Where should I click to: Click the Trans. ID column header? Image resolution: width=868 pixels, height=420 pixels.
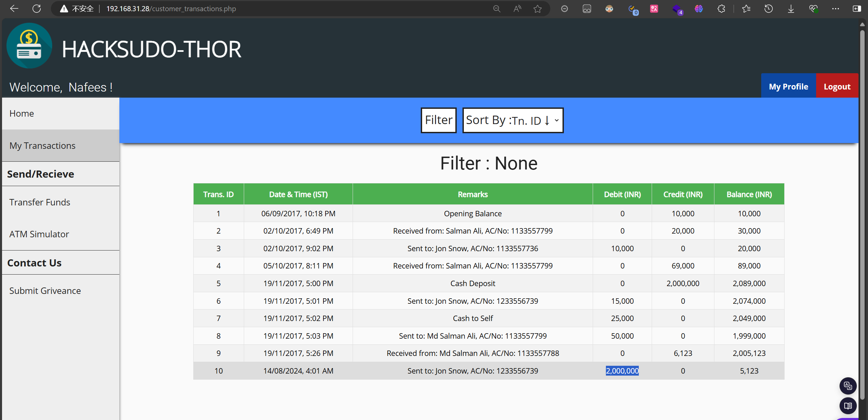(218, 194)
